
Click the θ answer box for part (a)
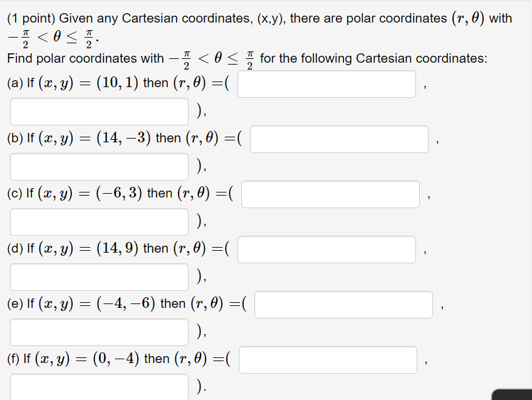click(x=98, y=111)
